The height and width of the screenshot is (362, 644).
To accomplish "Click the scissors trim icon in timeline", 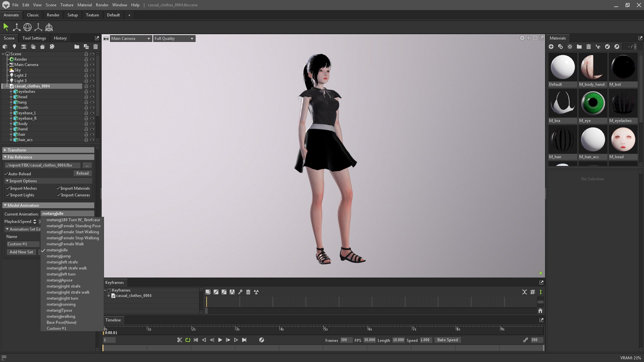I will tap(179, 340).
